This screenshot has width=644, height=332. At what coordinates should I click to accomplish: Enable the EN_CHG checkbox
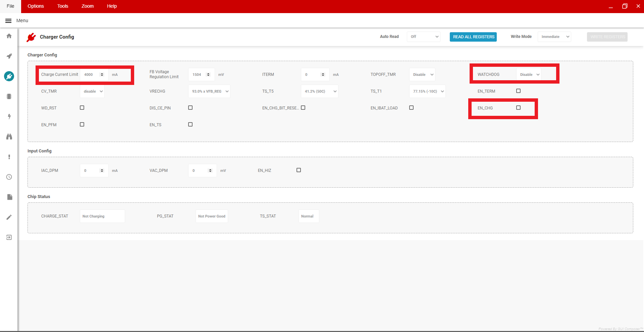click(x=518, y=108)
